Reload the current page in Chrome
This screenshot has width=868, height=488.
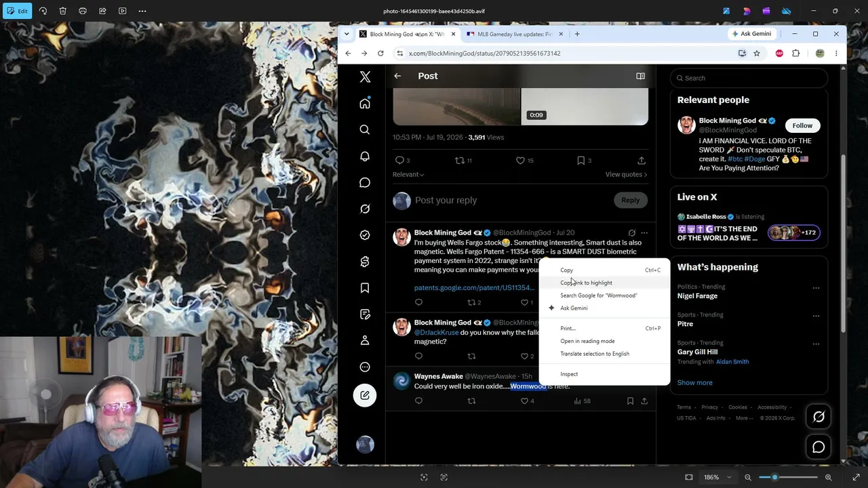tap(380, 54)
